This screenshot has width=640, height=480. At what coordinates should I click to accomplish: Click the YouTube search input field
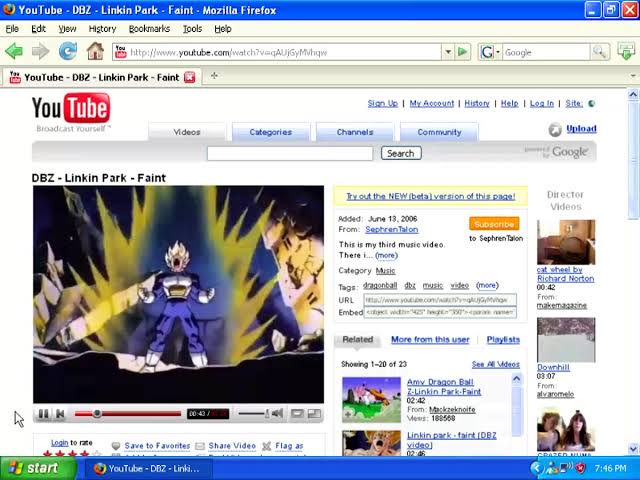(x=290, y=153)
